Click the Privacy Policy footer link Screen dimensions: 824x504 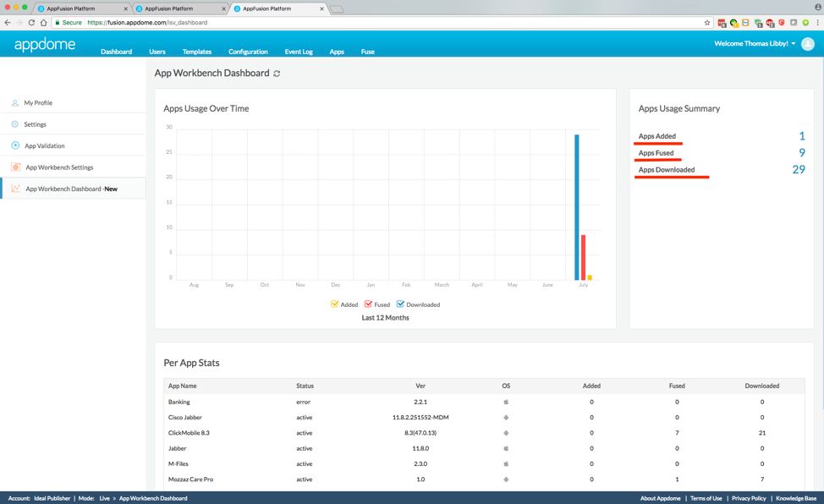tap(749, 498)
